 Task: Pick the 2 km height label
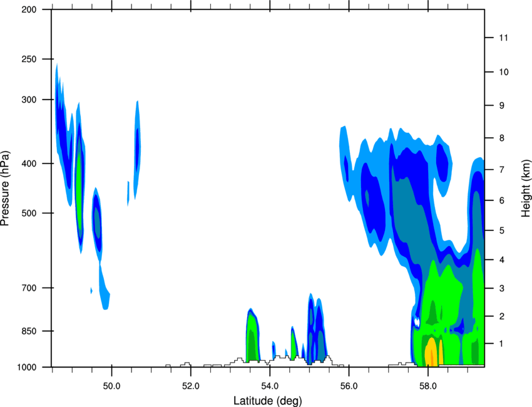[501, 316]
